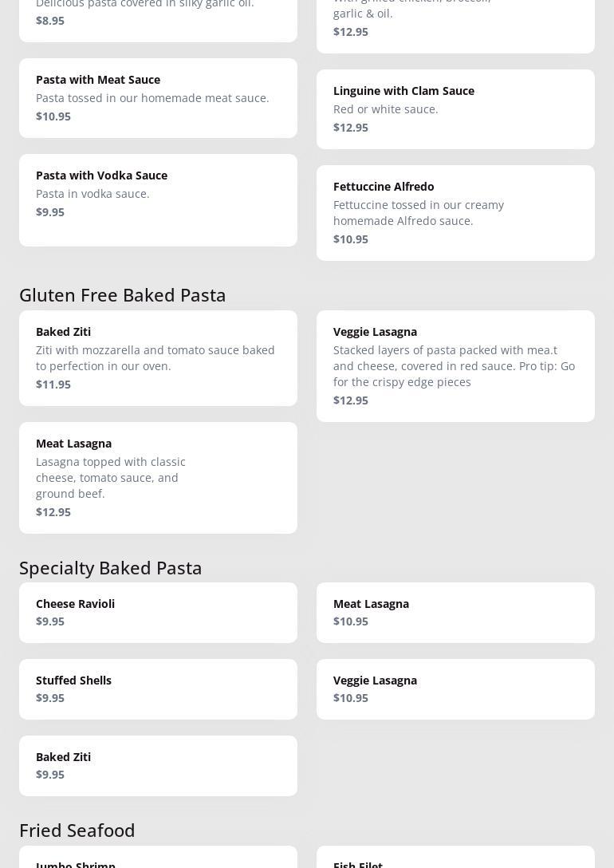Open the Linguine with Clam Sauce card
Image resolution: width=614 pixels, height=868 pixels.
tap(455, 108)
